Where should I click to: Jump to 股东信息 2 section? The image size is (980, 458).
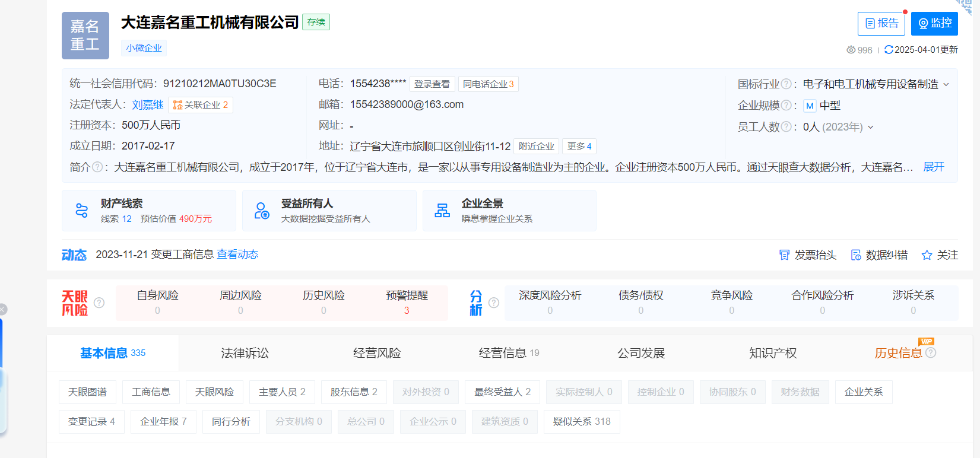(x=354, y=392)
